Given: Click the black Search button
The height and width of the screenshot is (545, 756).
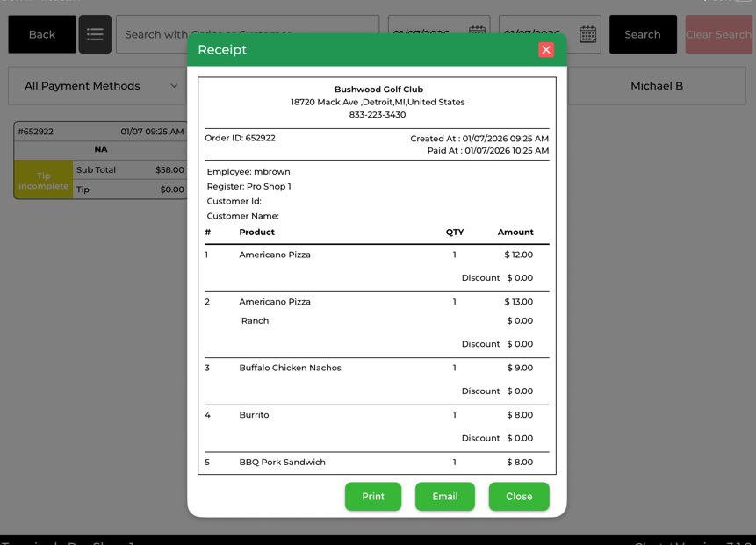Looking at the screenshot, I should 643,34.
